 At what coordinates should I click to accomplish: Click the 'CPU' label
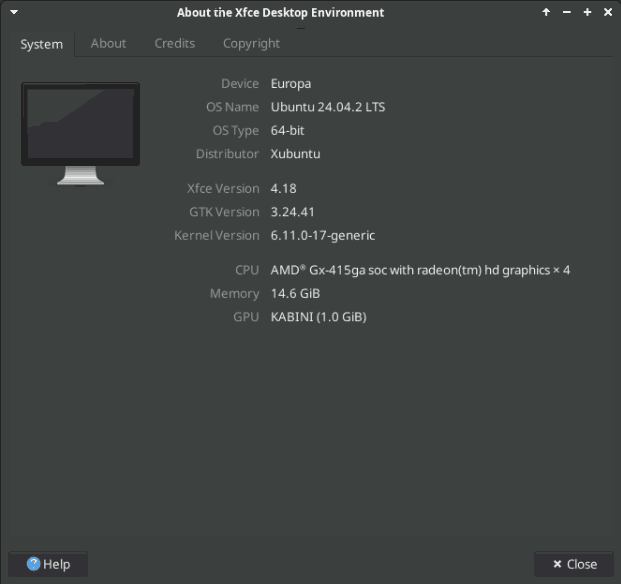click(x=247, y=270)
